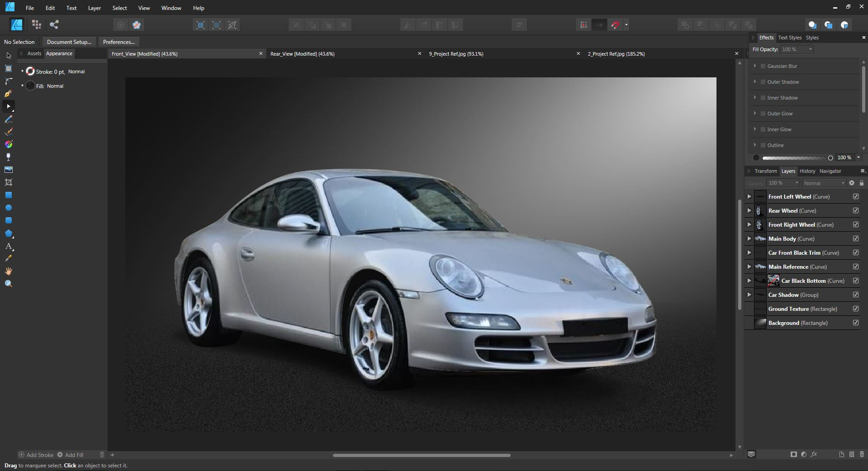The image size is (868, 471).
Task: Select the Rectangle shape tool
Action: [9, 195]
